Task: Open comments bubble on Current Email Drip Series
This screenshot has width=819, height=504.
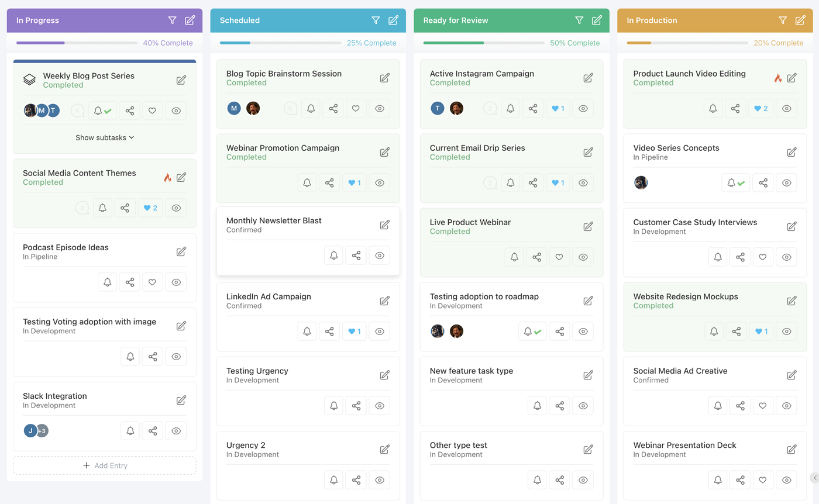Action: coord(490,182)
